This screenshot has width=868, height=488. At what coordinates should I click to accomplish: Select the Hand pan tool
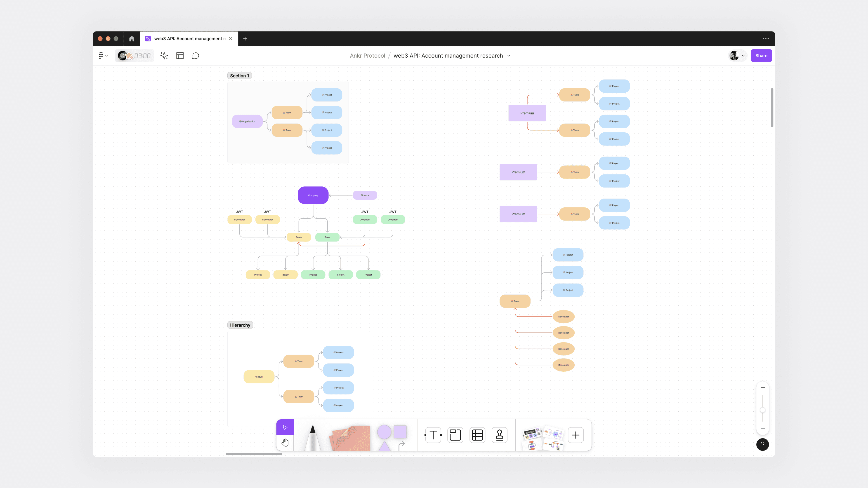285,442
